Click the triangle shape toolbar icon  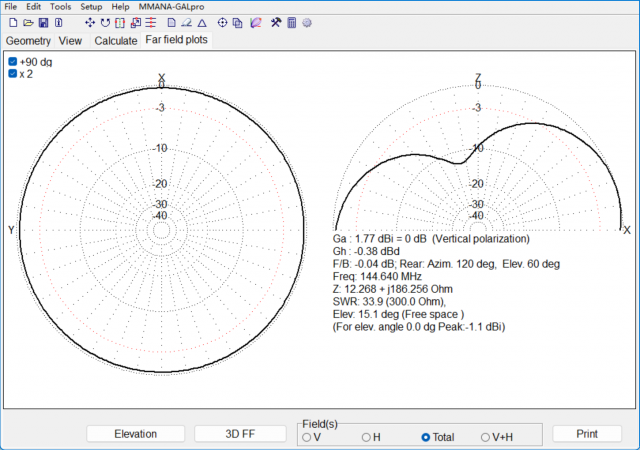coord(201,22)
